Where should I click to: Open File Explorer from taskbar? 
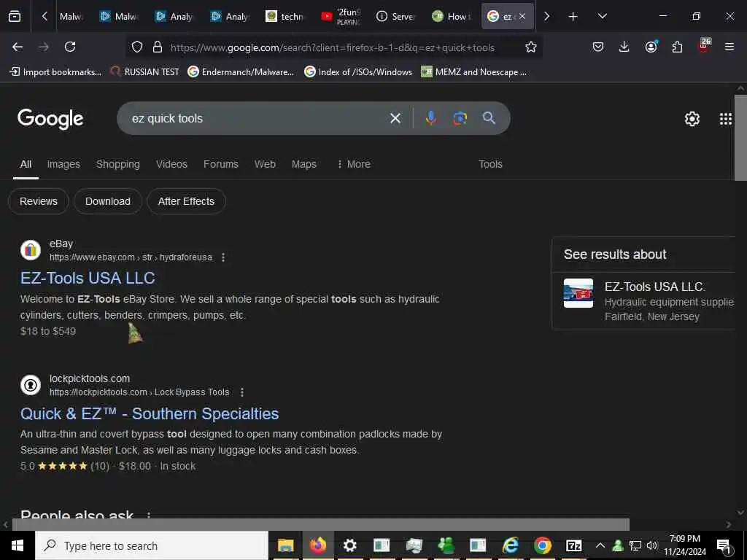[x=286, y=545]
